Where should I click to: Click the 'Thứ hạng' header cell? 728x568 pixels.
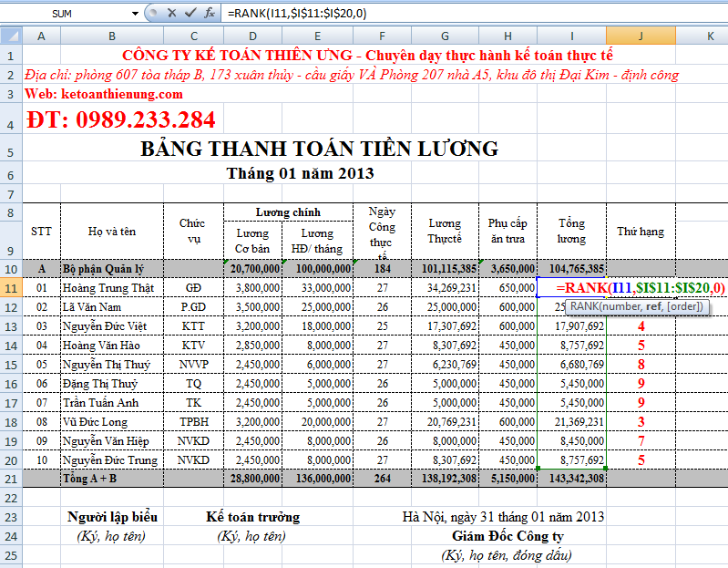click(641, 232)
